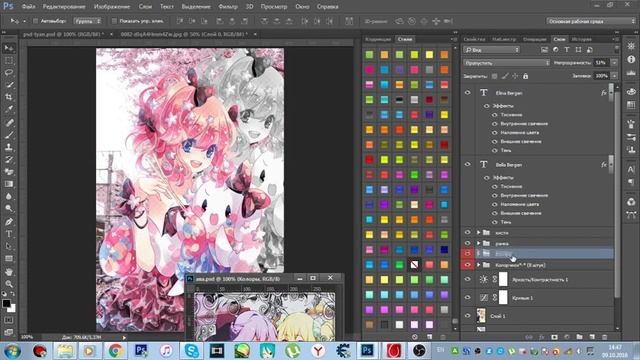640x360 pixels.
Task: Click the add layer mask icon
Action: click(554, 337)
